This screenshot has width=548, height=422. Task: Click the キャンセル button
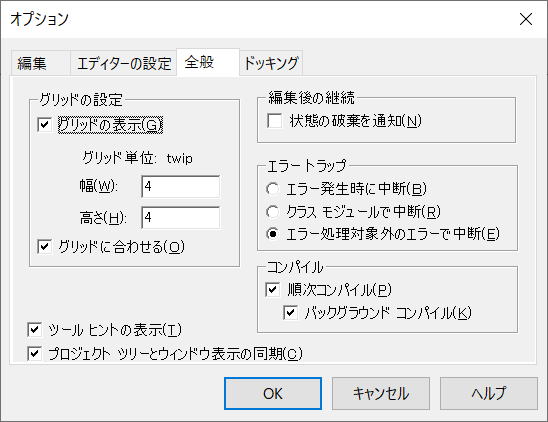point(381,393)
